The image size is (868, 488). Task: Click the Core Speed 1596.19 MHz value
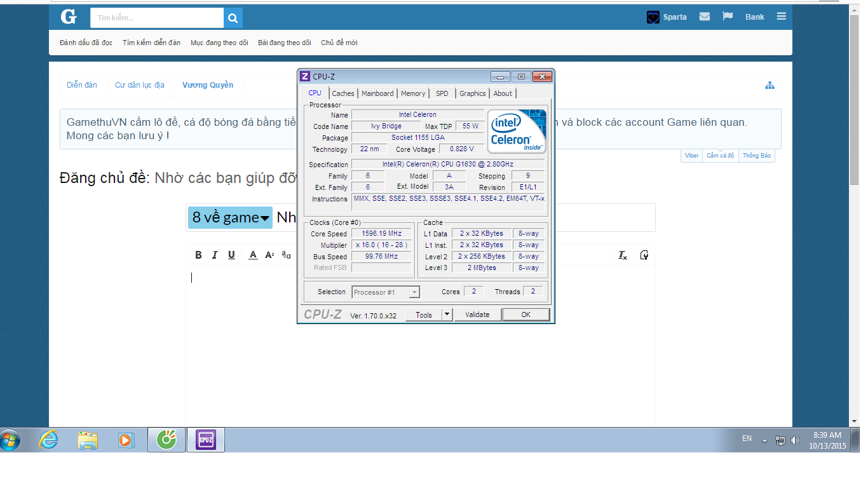point(381,233)
